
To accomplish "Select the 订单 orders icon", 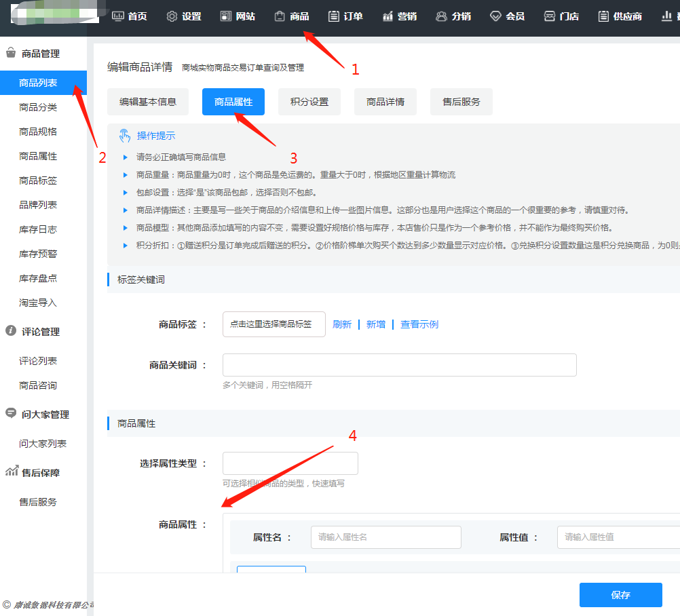I will click(x=334, y=16).
